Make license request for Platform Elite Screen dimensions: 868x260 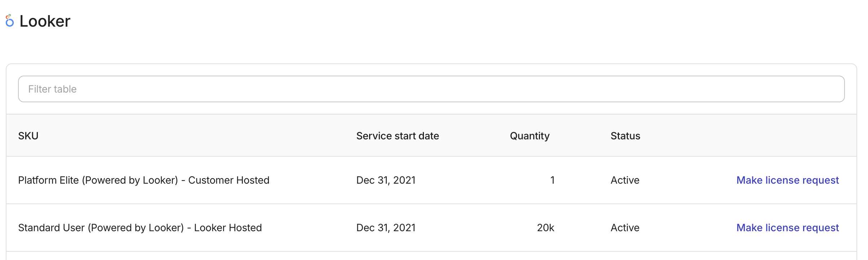[787, 180]
